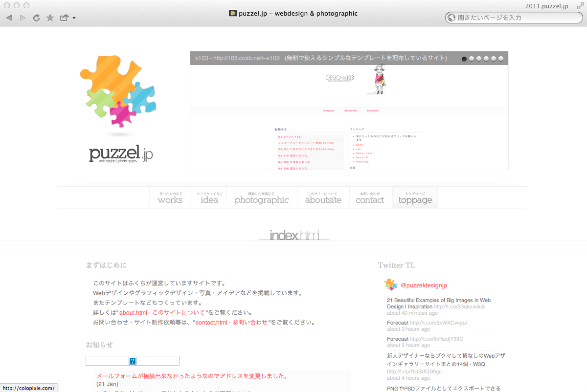Click the blue question mark broken-image icon
Screen dimensions: 587x392
[133, 361]
